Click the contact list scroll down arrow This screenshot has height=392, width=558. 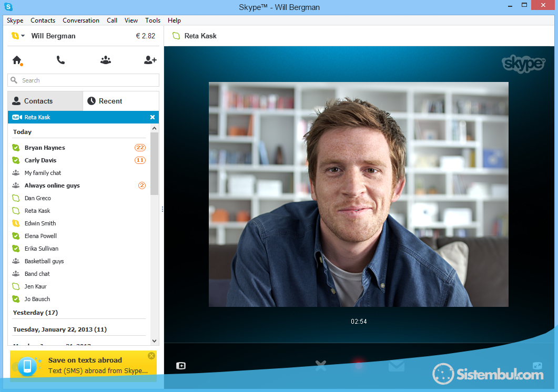click(155, 341)
